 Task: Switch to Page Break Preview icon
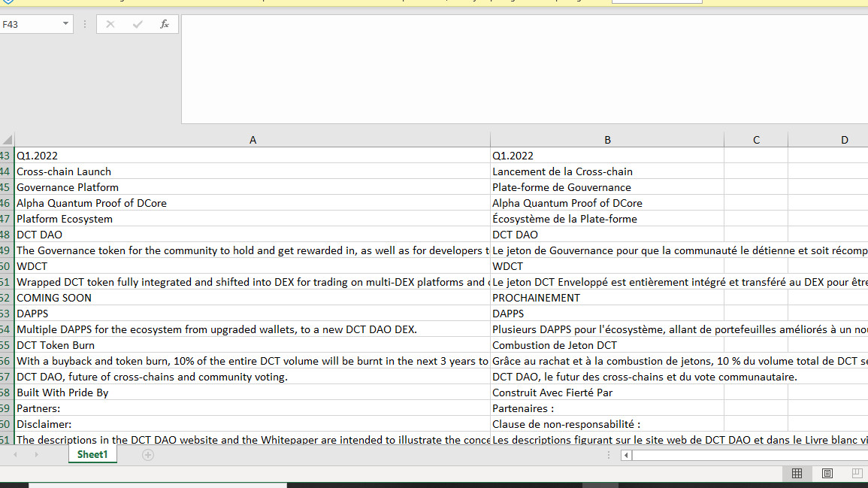[x=857, y=473]
